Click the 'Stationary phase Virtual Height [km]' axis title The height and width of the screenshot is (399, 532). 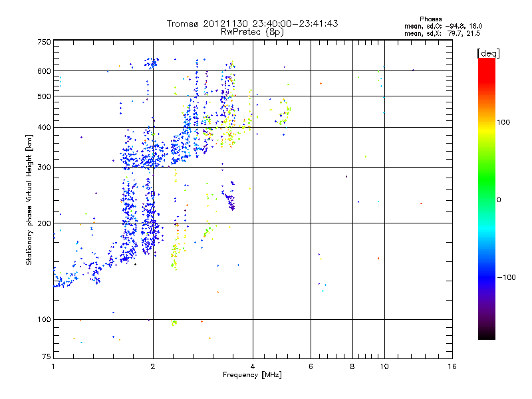pos(29,199)
